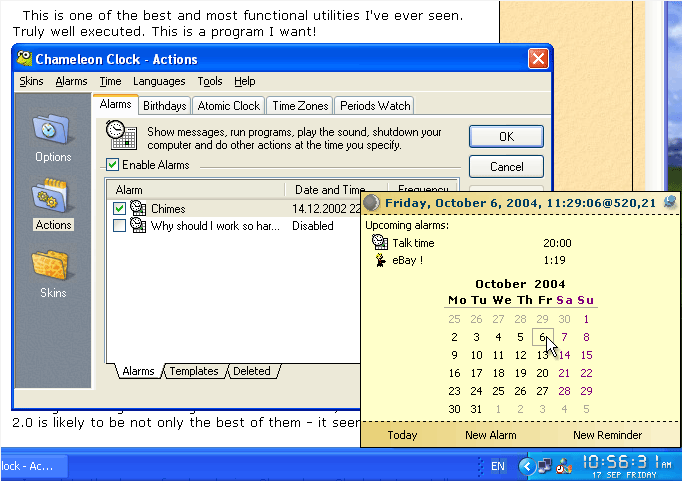This screenshot has height=481, width=682.
Task: Check the 'Why should I work so har...' alarm
Action: pos(120,226)
